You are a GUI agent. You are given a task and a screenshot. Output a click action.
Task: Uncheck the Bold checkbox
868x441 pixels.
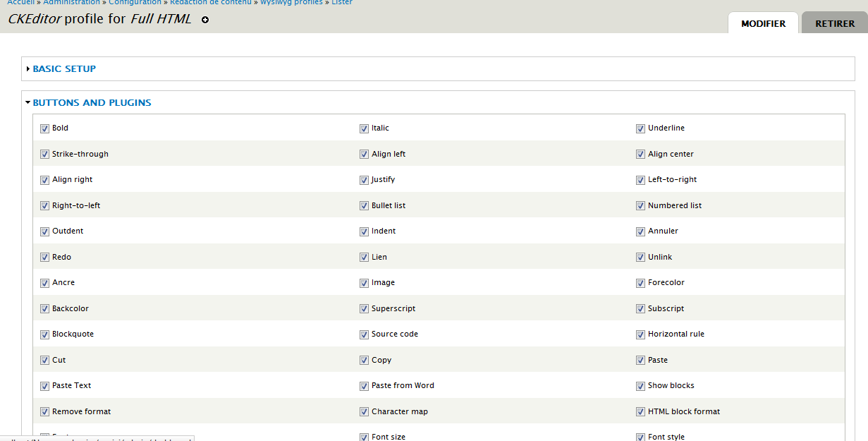(x=44, y=128)
